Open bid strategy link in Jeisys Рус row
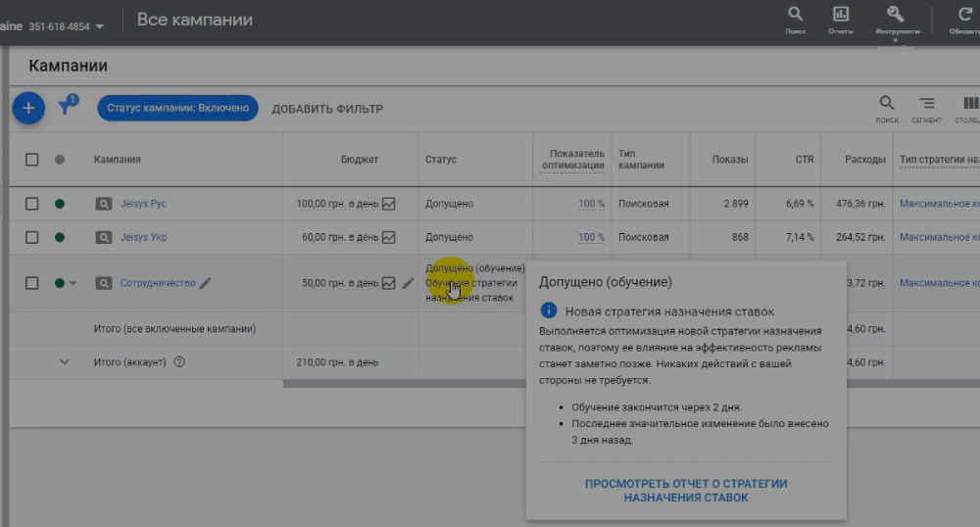The width and height of the screenshot is (980, 527). pos(940,204)
